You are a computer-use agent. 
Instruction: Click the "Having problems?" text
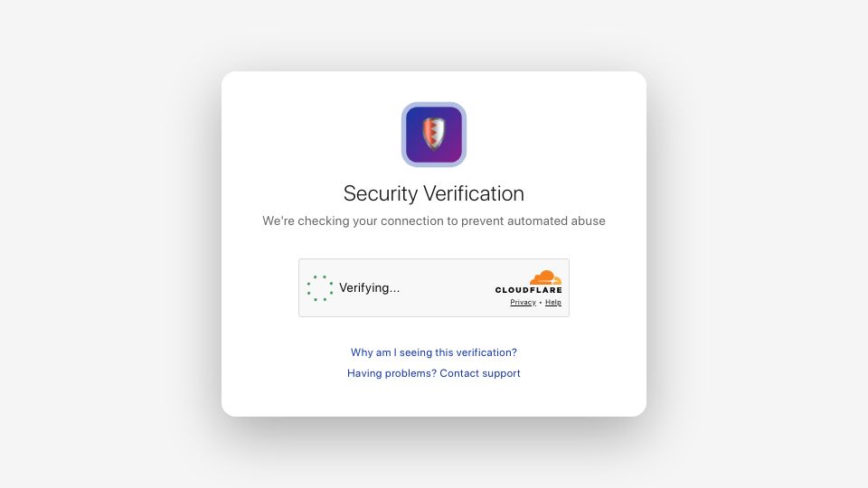[392, 373]
